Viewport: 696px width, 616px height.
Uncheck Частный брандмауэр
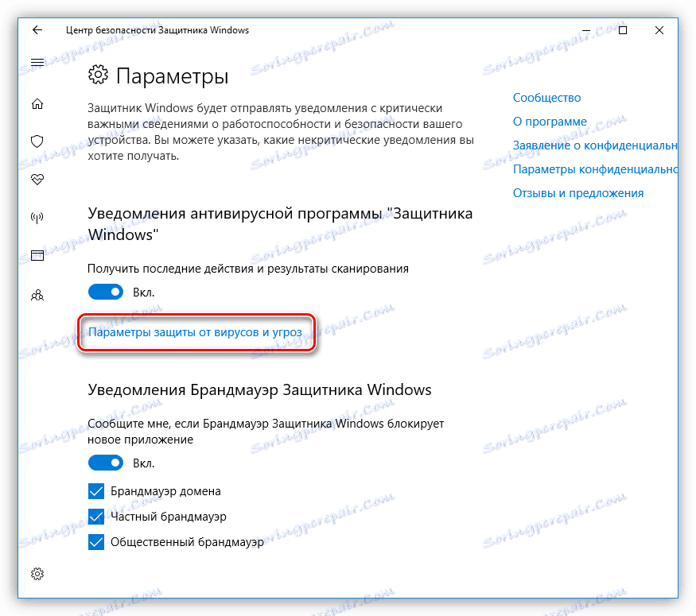pyautogui.click(x=96, y=517)
